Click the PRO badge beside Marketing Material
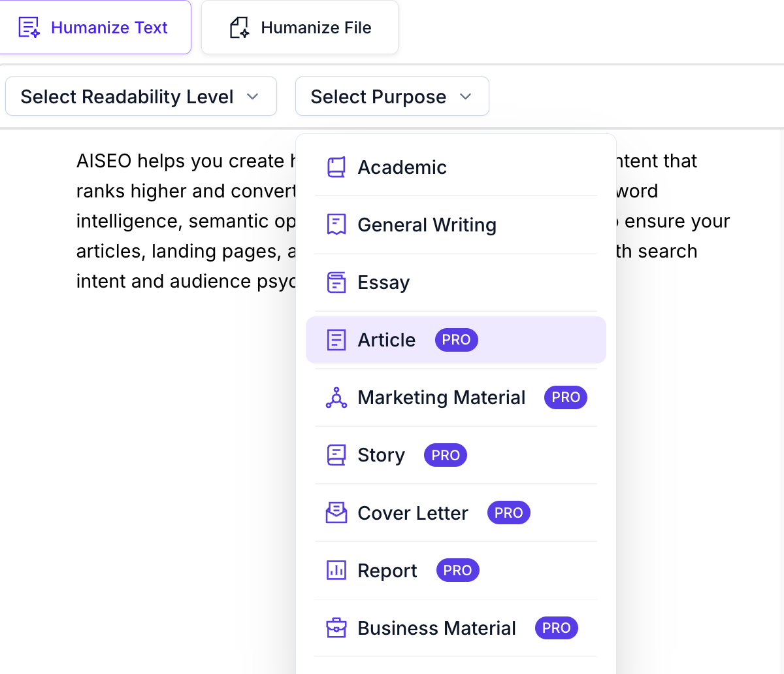The image size is (784, 674). tap(566, 397)
